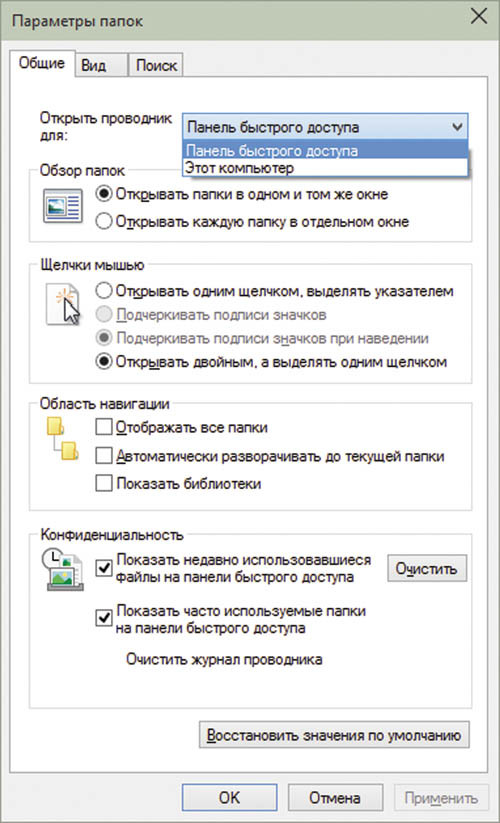Image resolution: width=500 pixels, height=823 pixels.
Task: Select Открывать каждую папку в отдельном окне
Action: click(104, 221)
